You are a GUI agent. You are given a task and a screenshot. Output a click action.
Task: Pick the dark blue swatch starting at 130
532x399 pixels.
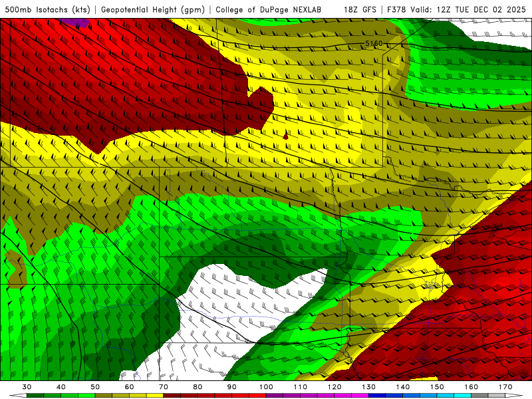click(377, 395)
